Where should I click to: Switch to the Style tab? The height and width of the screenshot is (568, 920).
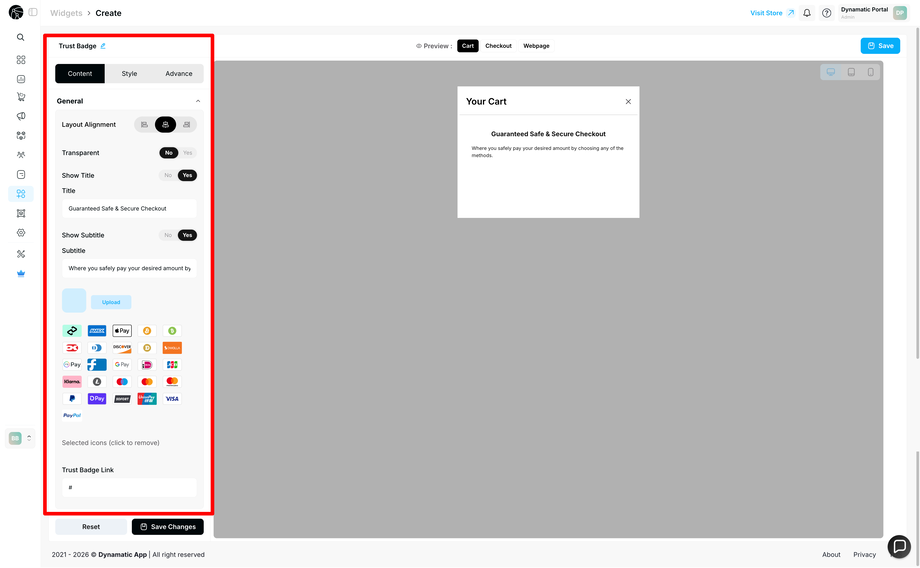[129, 74]
